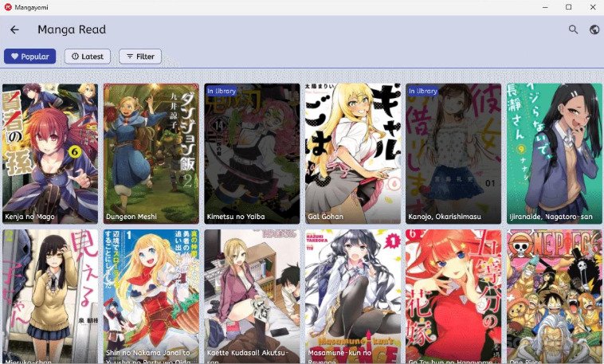604x364 pixels.
Task: Click the Mangayomi app icon in title bar
Action: click(7, 7)
